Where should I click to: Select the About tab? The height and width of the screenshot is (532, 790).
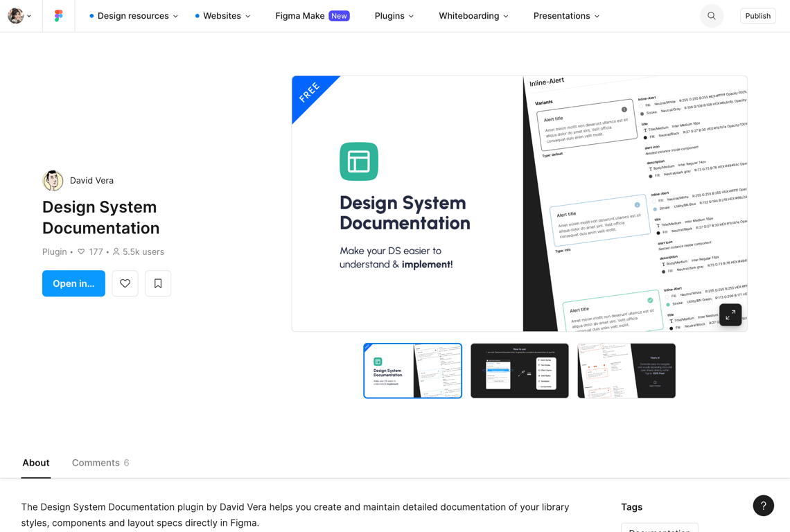[x=35, y=463]
